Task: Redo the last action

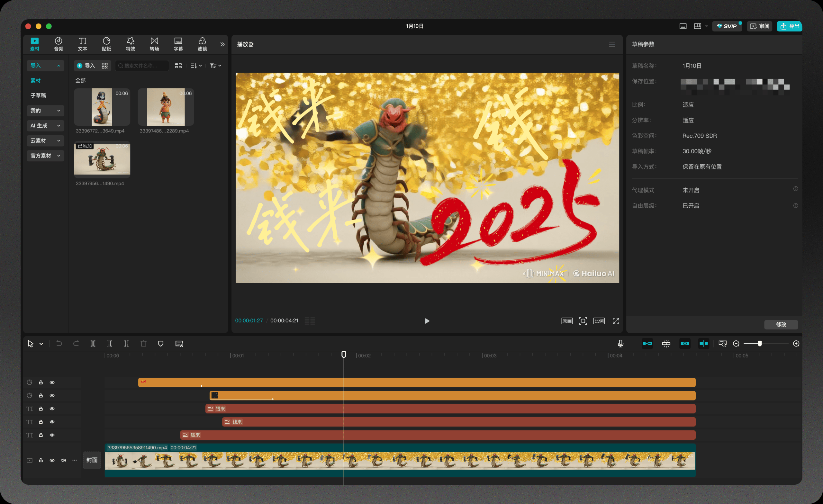Action: tap(76, 343)
